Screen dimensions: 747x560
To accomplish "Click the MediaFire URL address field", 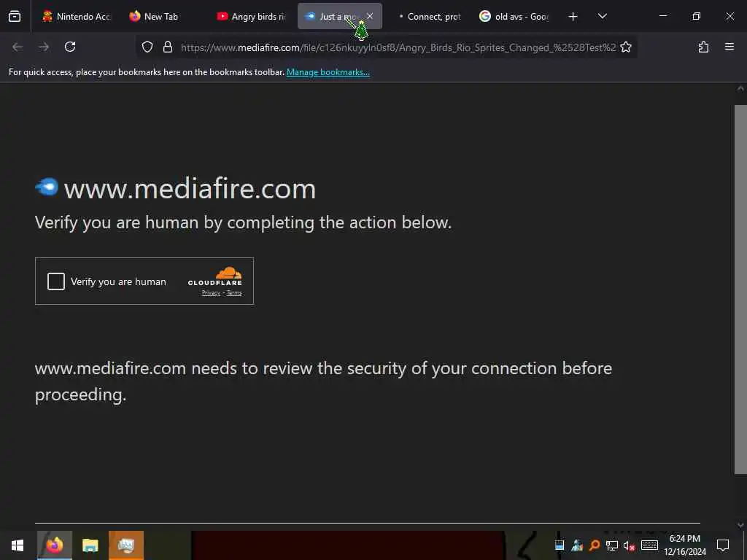I will coord(398,47).
